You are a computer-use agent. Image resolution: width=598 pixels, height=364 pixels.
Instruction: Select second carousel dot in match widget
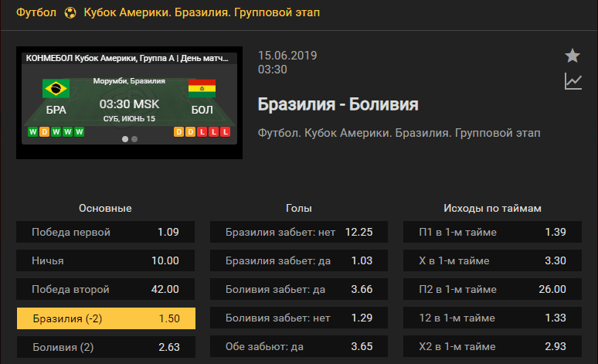coord(134,139)
